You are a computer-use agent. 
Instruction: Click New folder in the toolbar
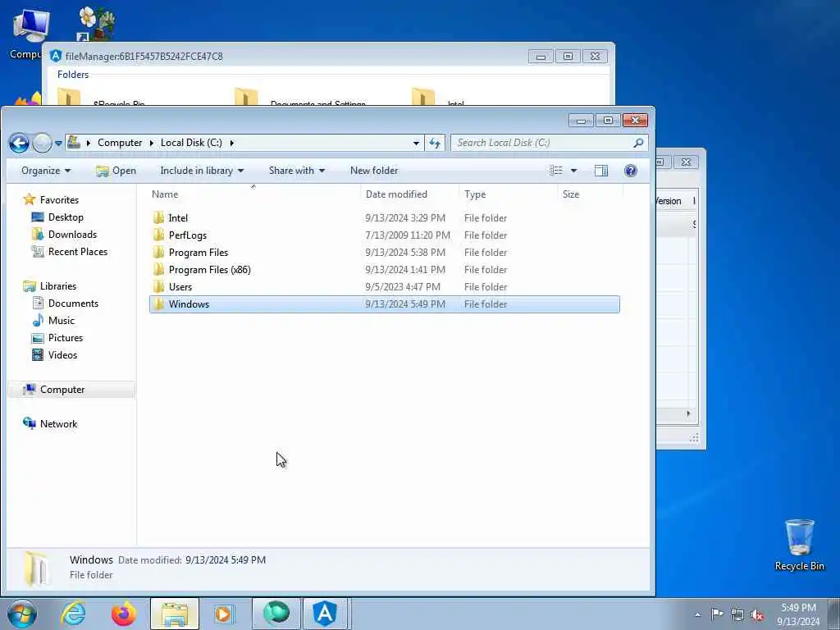374,171
